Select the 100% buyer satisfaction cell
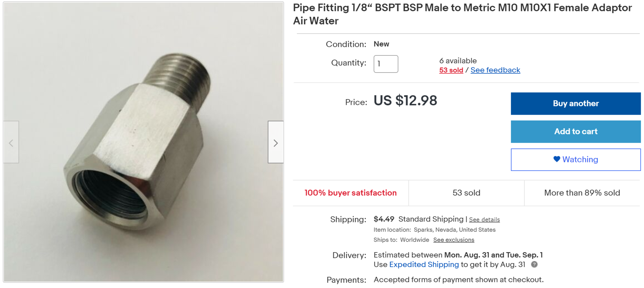Screen dimensions: 644x288 click(350, 193)
